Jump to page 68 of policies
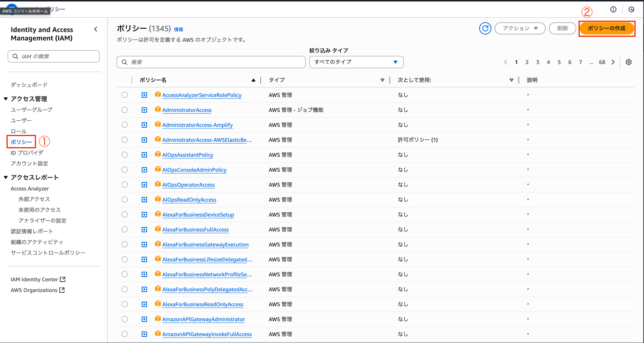The height and width of the screenshot is (343, 644). pyautogui.click(x=602, y=62)
